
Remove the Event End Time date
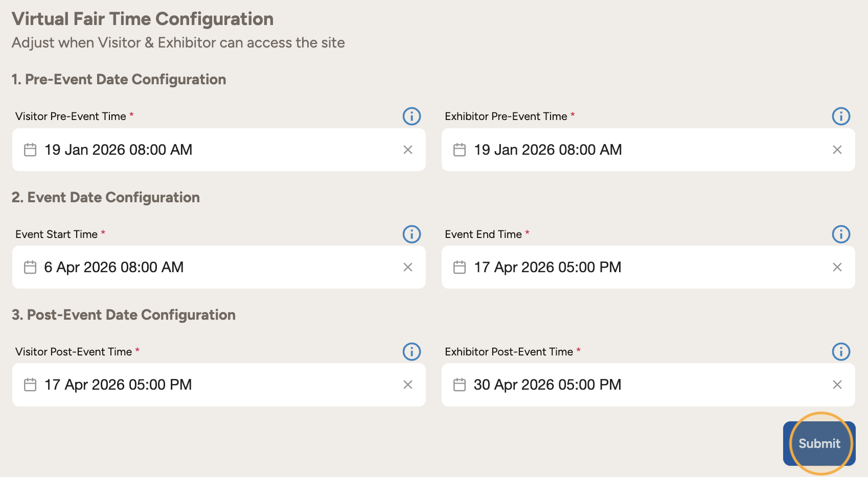coord(837,267)
